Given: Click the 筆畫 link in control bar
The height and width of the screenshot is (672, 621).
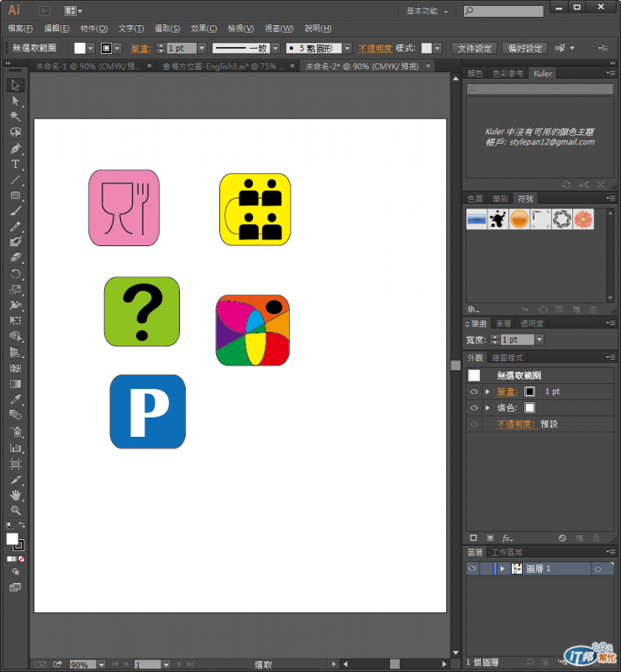Looking at the screenshot, I should (x=140, y=49).
